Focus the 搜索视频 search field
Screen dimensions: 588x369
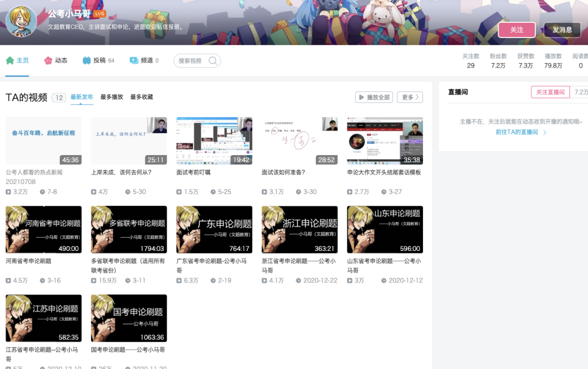(197, 61)
